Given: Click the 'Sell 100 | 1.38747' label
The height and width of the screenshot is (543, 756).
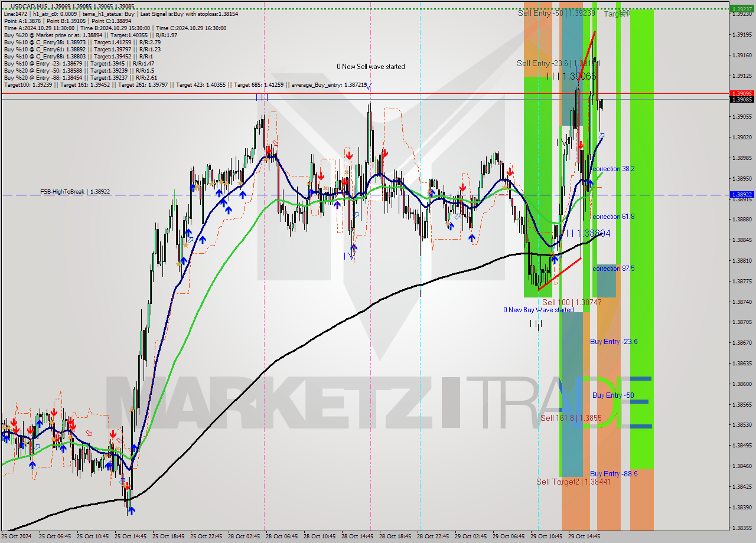Looking at the screenshot, I should click(572, 302).
